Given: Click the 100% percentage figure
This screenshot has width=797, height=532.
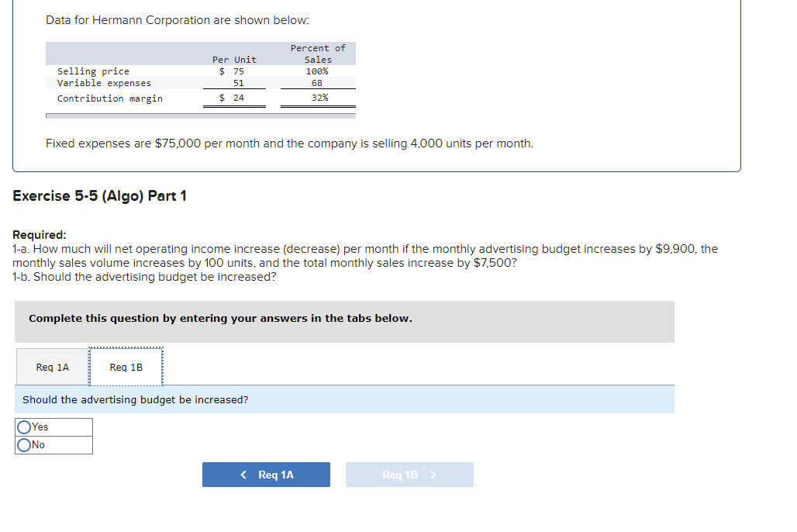Looking at the screenshot, I should click(316, 71).
